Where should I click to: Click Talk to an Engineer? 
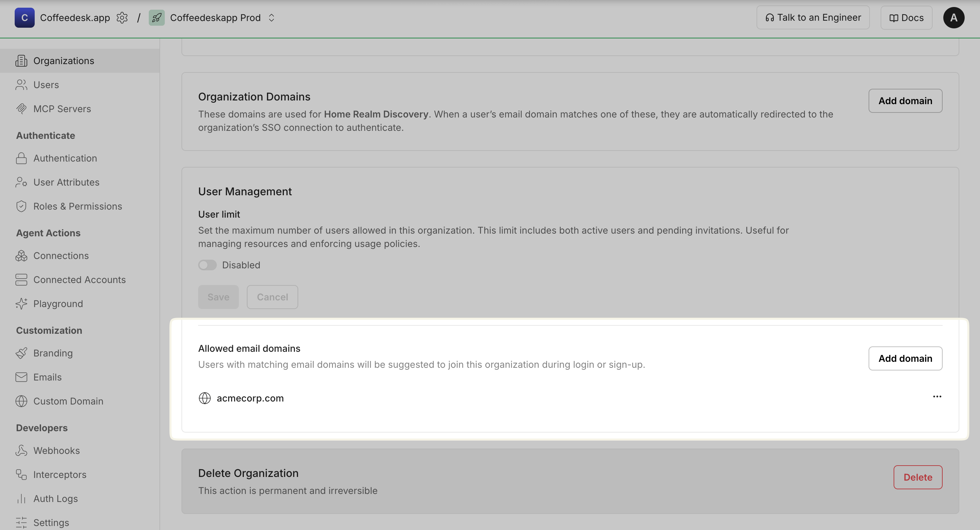(x=813, y=17)
